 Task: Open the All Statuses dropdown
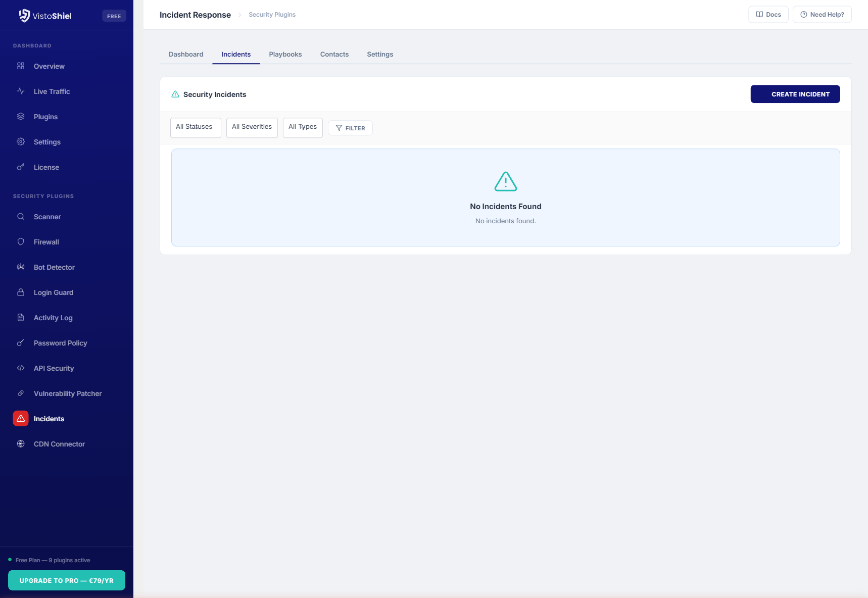click(196, 127)
